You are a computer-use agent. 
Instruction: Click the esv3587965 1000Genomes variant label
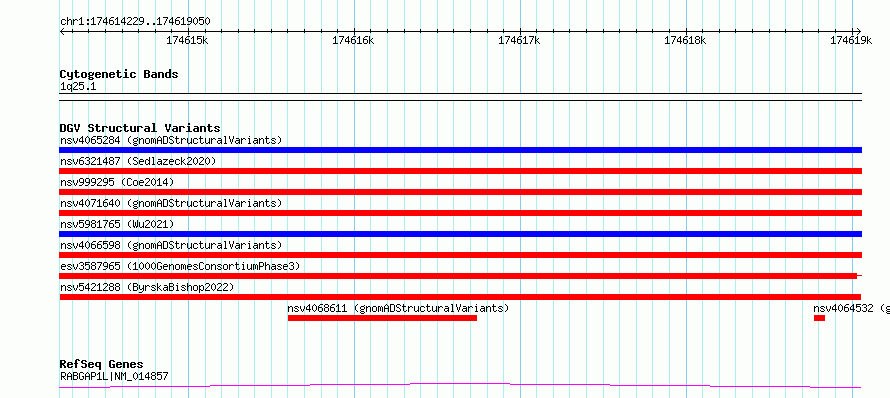(180, 266)
